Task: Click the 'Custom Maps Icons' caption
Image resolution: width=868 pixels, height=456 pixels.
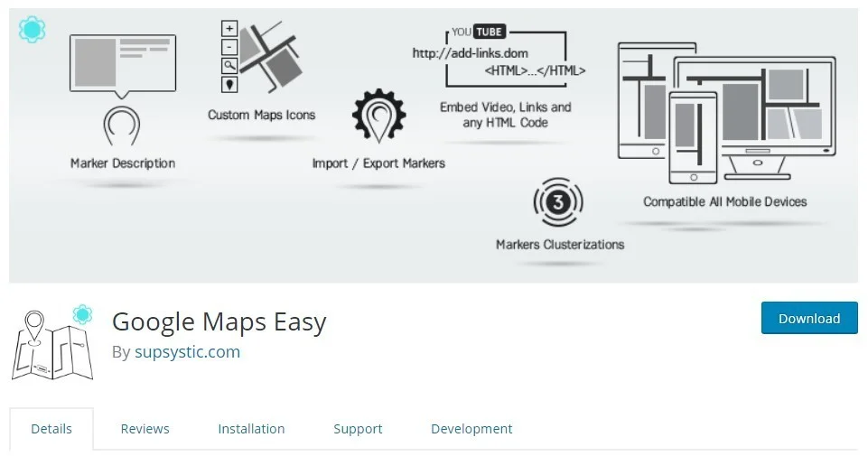Action: (x=261, y=115)
